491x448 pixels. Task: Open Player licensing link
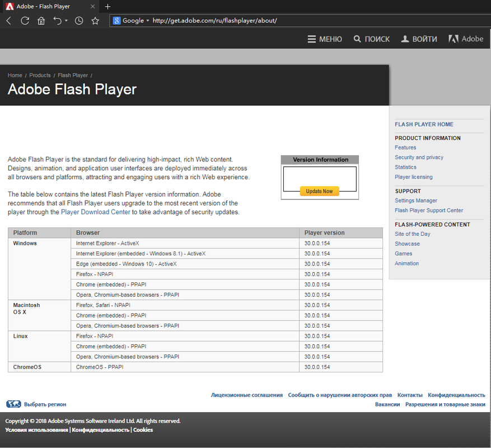413,177
